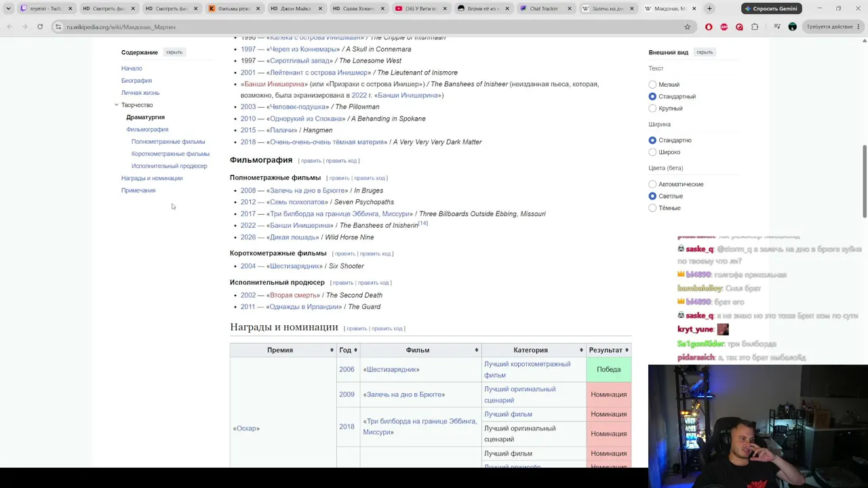Open 'Дикая лошадь' film link
The image size is (868, 488).
292,237
